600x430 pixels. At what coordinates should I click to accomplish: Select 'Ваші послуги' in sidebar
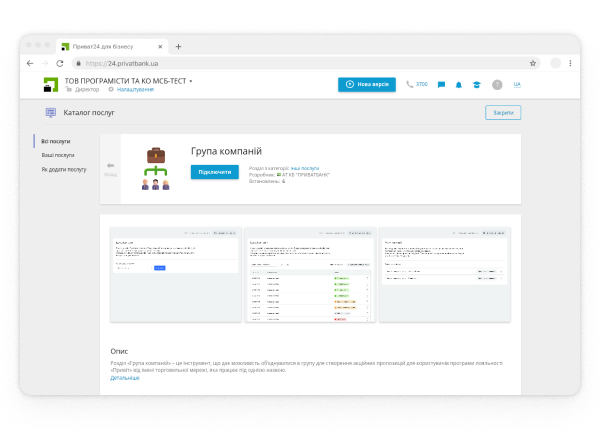pyautogui.click(x=57, y=155)
